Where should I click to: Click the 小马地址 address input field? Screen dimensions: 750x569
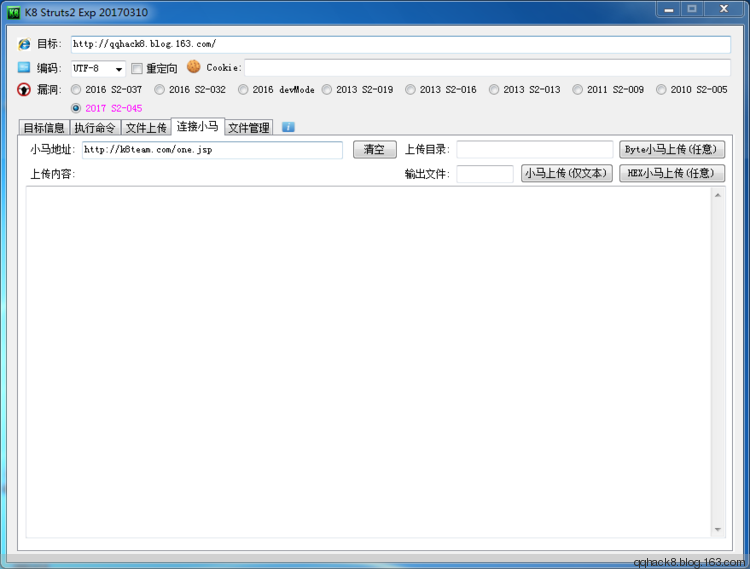(212, 150)
